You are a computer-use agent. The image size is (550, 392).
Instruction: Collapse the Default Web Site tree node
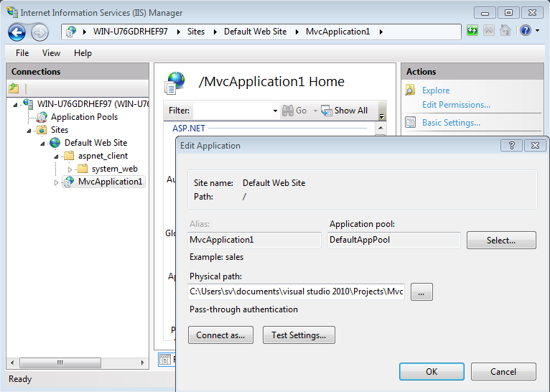pyautogui.click(x=42, y=143)
